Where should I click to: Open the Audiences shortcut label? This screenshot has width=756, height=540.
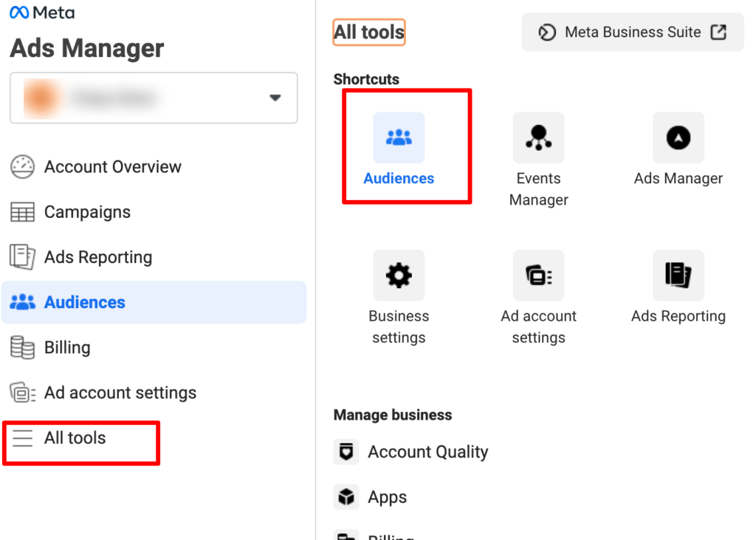[399, 179]
